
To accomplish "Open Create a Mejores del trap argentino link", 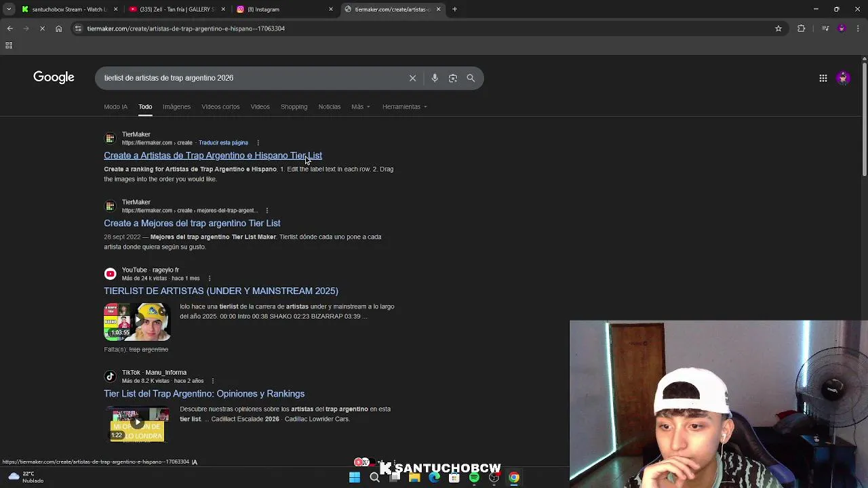I will tap(192, 224).
